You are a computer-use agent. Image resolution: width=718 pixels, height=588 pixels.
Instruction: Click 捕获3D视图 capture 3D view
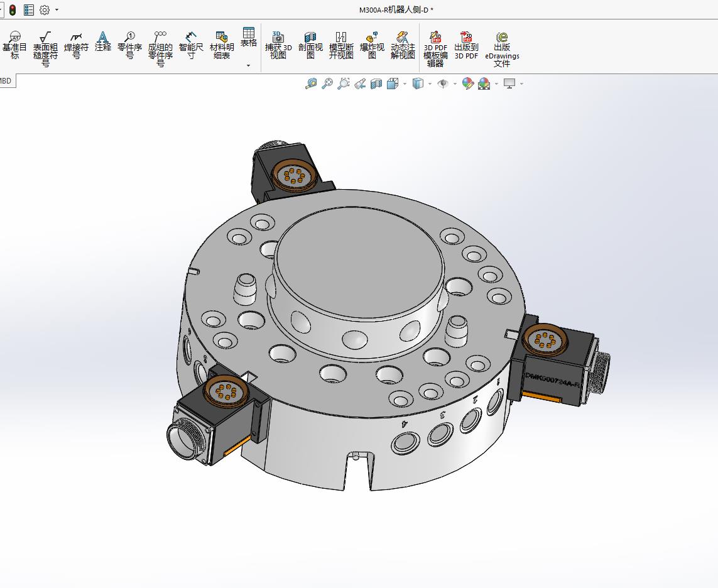click(278, 45)
